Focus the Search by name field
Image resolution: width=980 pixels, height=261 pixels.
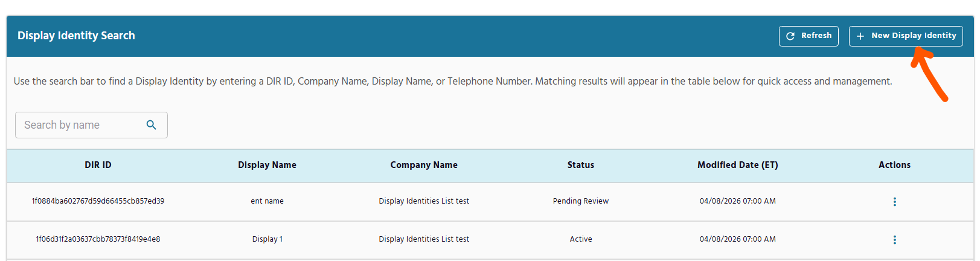coord(91,125)
